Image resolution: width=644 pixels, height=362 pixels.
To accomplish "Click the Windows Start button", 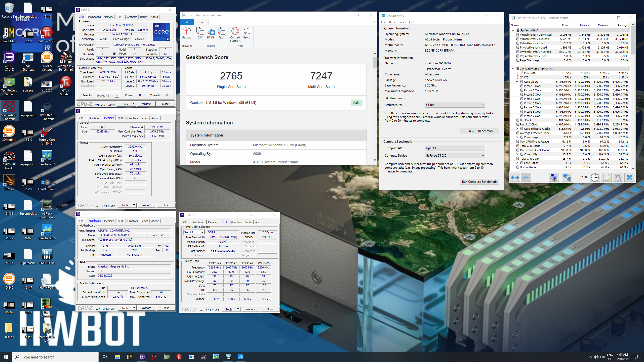I will (x=6, y=357).
